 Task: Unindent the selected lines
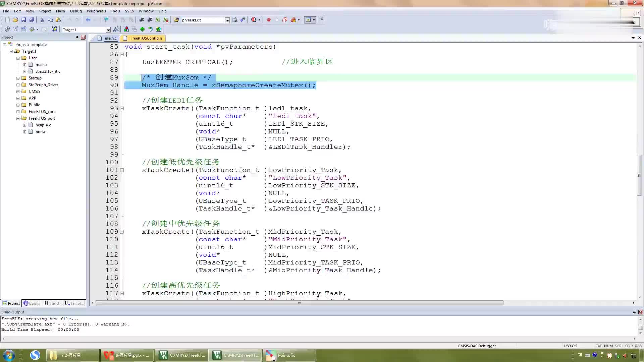point(150,20)
